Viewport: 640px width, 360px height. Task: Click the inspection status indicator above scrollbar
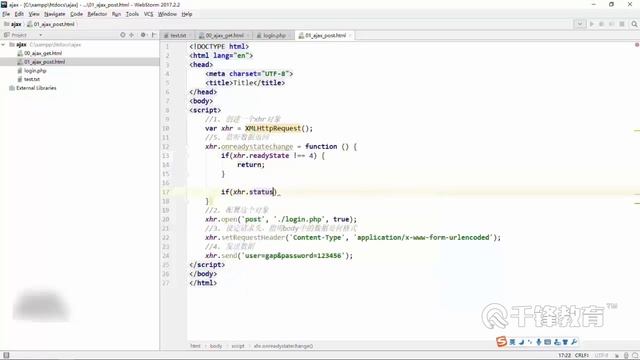tap(637, 44)
